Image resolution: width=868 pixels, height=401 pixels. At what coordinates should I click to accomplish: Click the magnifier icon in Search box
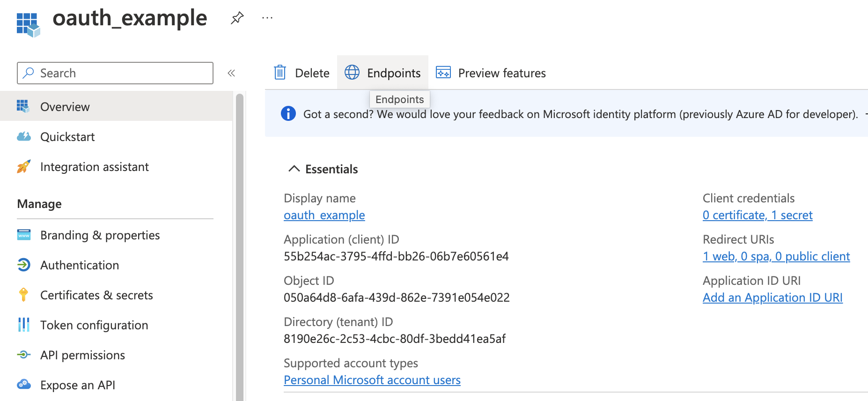(29, 73)
